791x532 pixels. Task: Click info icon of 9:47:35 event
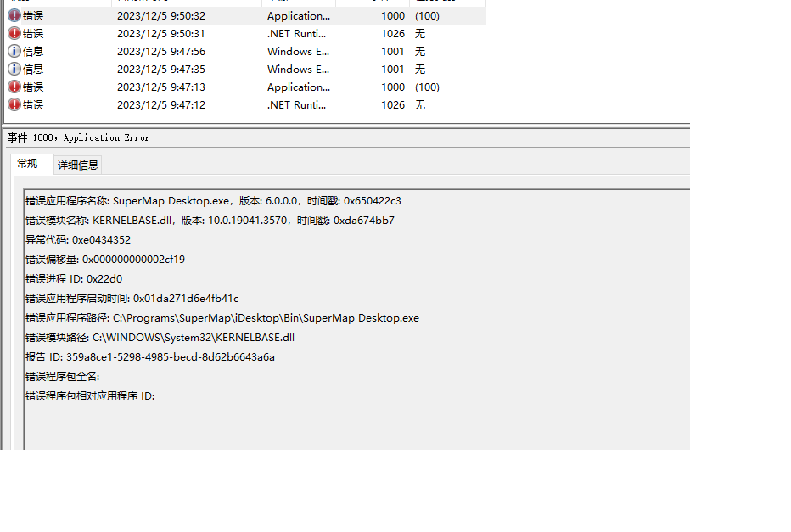click(x=14, y=69)
